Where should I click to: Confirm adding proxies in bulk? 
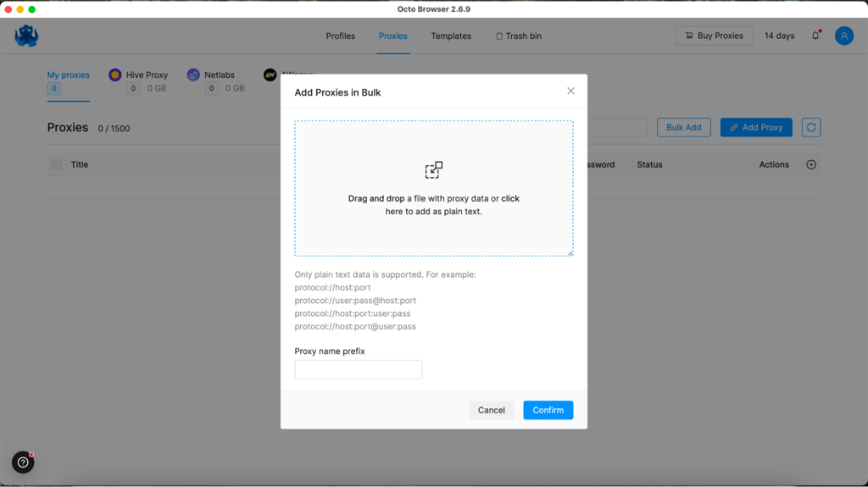(x=548, y=410)
